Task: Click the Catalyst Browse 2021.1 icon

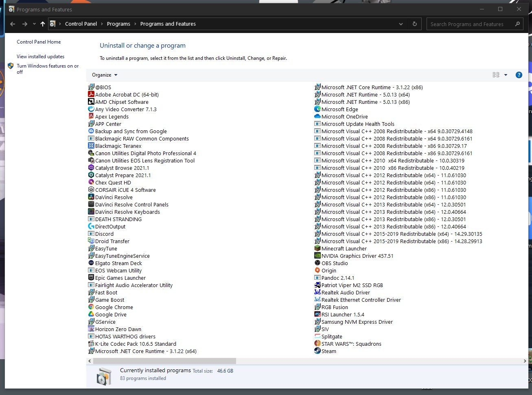Action: tap(91, 168)
